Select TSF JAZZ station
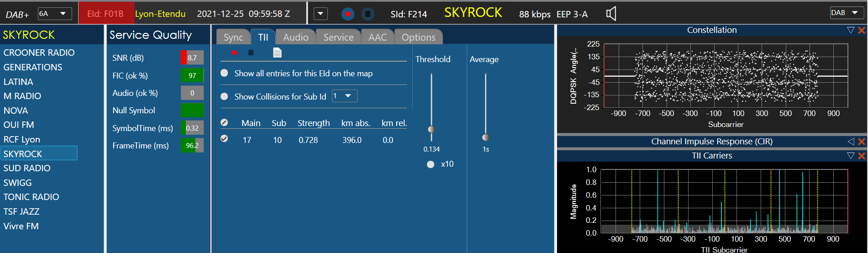 (21, 211)
